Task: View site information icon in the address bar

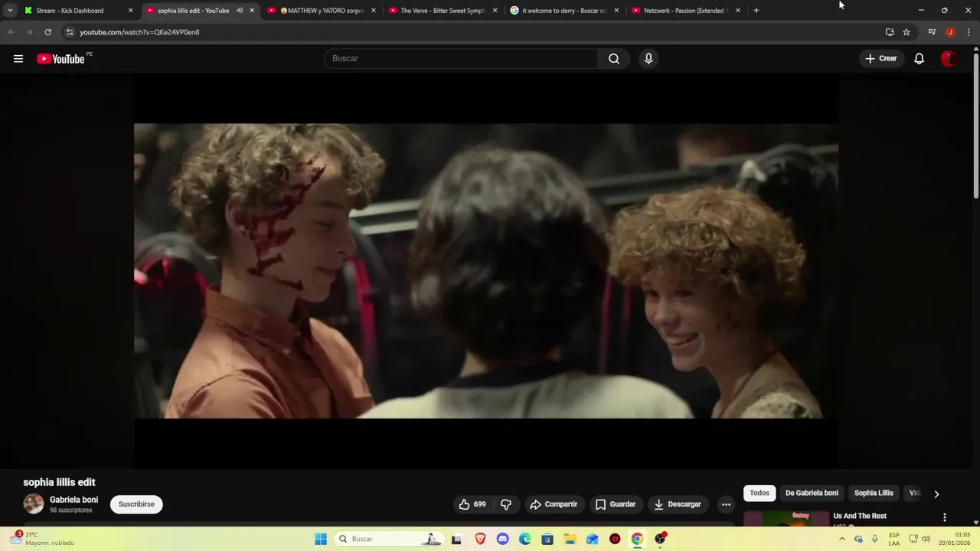Action: point(70,32)
